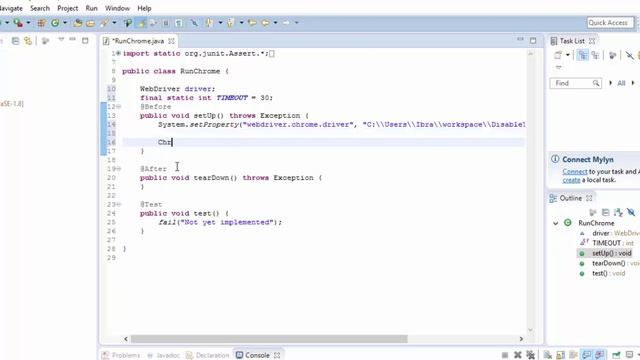Collapse the RunChrome node in Outline
640x360 pixels.
pyautogui.click(x=556, y=223)
